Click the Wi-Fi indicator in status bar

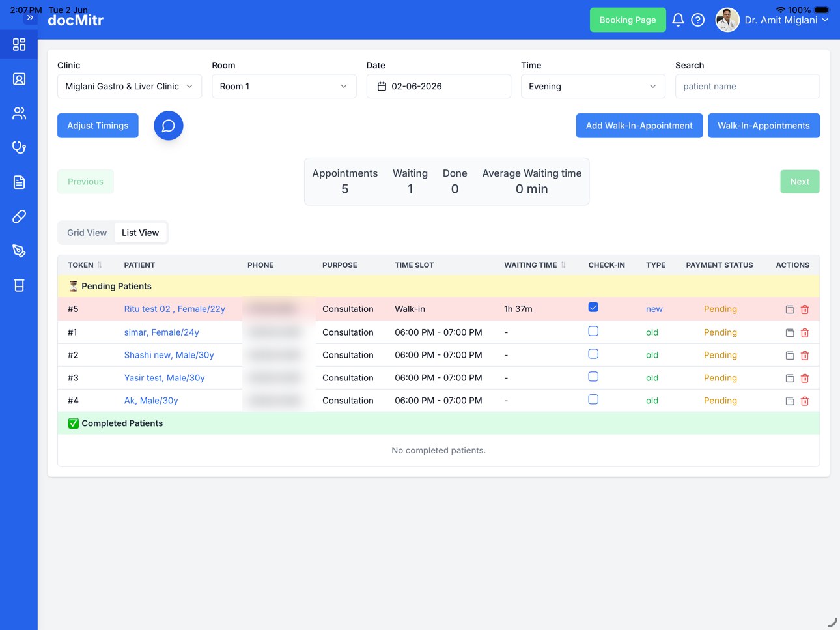point(780,10)
